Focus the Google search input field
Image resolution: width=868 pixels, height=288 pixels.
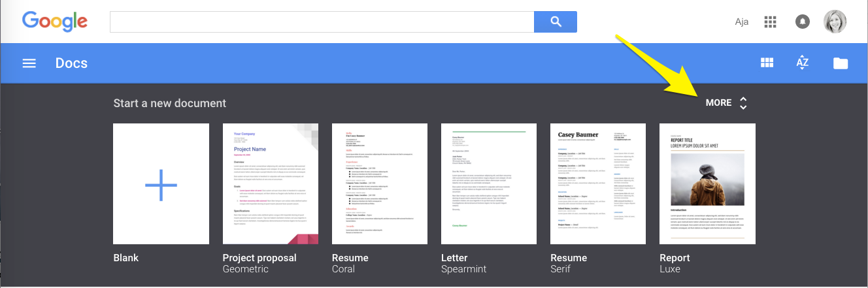pyautogui.click(x=322, y=22)
